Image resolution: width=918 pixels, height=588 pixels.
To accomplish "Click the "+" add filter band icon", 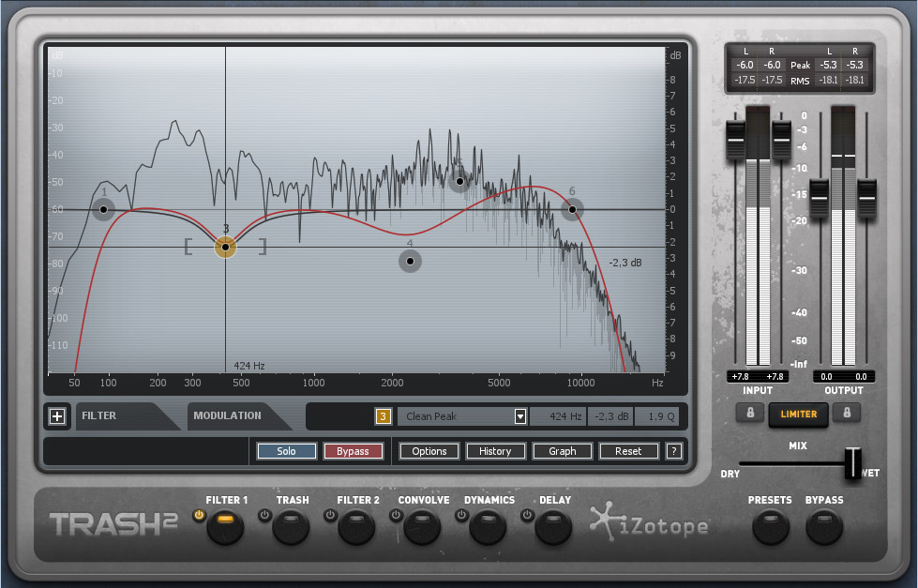I will tap(57, 415).
